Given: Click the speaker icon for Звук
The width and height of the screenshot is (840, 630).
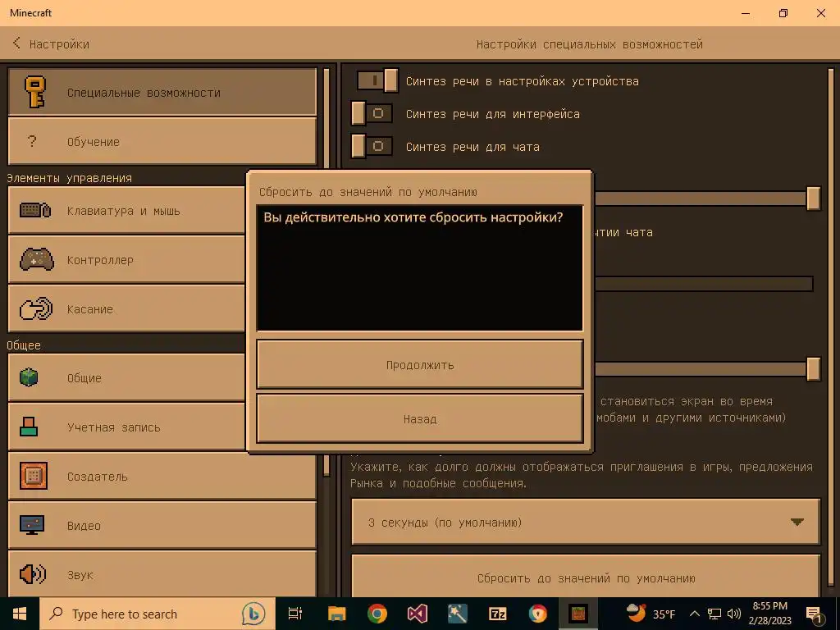Looking at the screenshot, I should 33,574.
